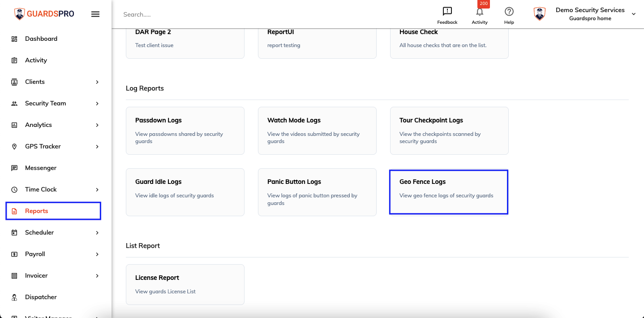Image resolution: width=644 pixels, height=318 pixels.
Task: Select Reports in the sidebar
Action: pyautogui.click(x=53, y=211)
